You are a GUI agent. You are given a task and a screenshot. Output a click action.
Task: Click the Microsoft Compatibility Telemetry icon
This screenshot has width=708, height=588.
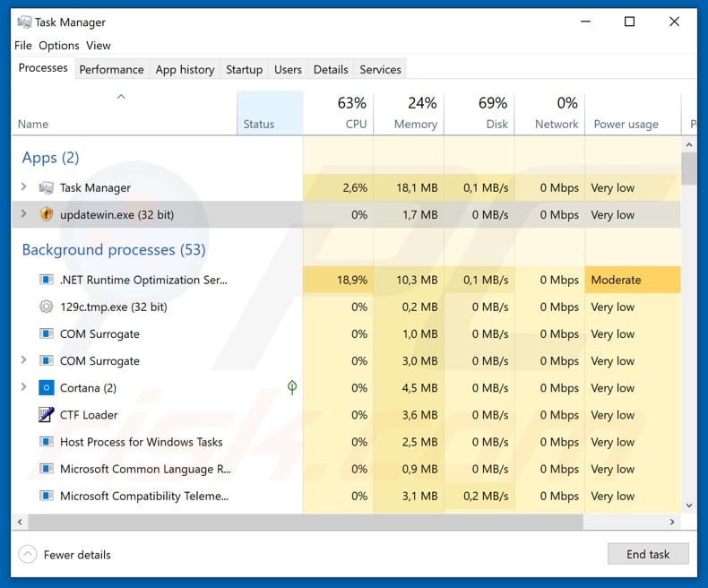(46, 496)
